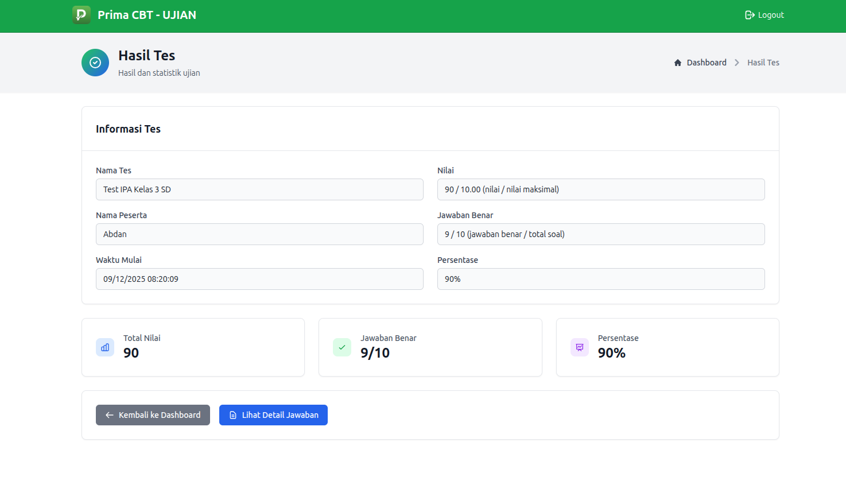
Task: Click the Logout text in the header
Action: point(770,14)
